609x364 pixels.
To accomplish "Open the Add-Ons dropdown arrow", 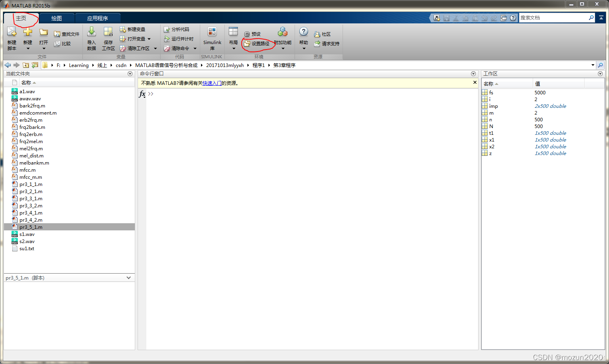I will click(283, 49).
